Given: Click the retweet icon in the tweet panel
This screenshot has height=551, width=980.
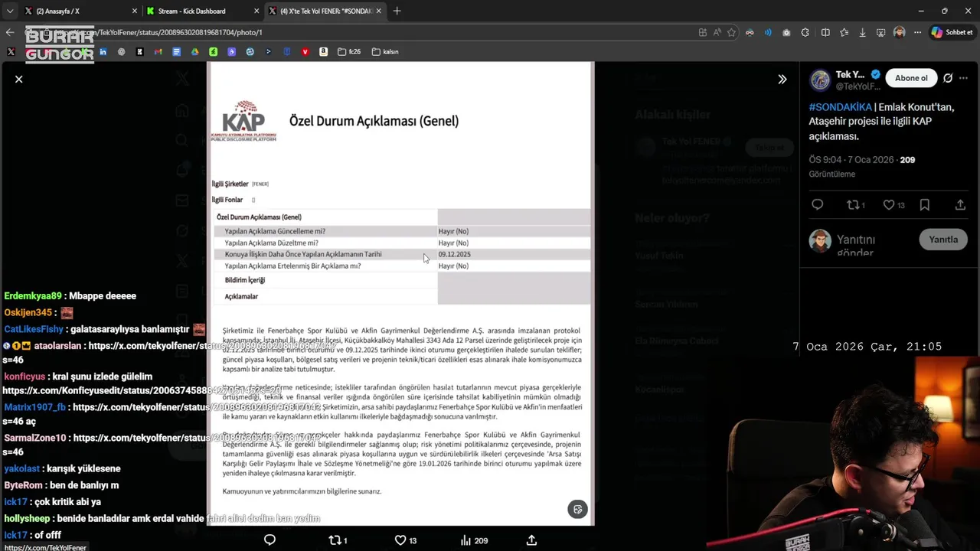Looking at the screenshot, I should point(853,205).
